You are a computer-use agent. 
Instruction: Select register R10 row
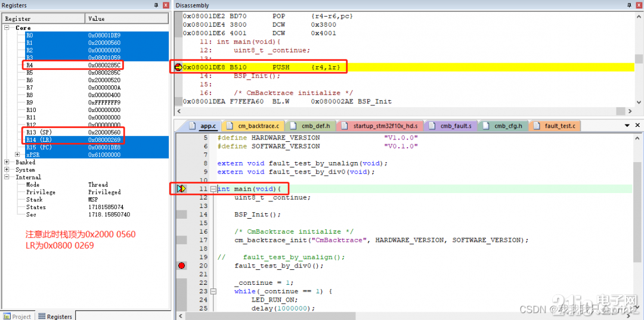(97, 110)
